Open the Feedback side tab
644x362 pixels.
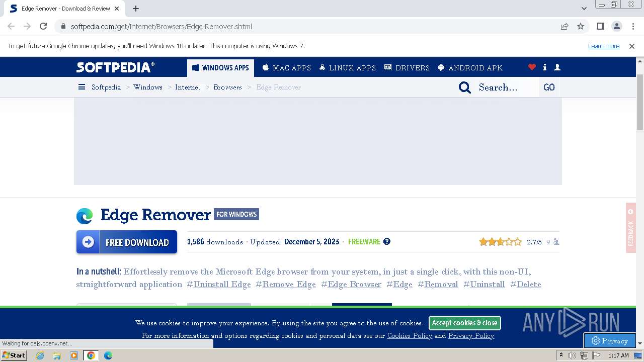tap(631, 228)
